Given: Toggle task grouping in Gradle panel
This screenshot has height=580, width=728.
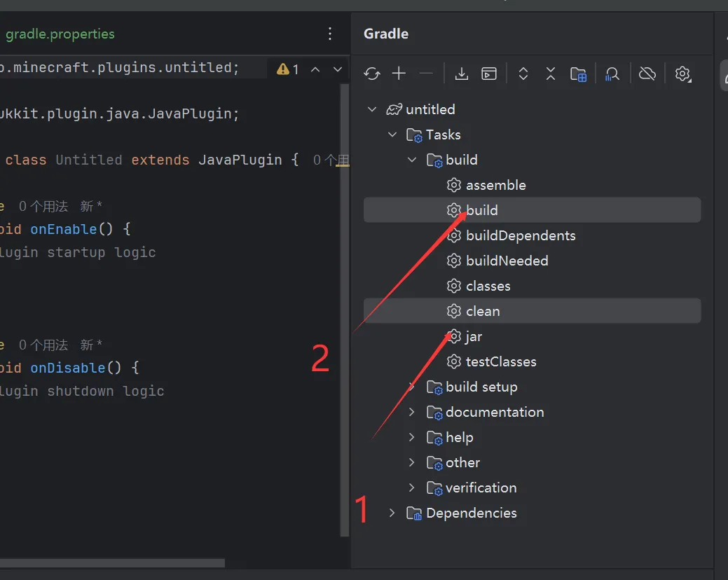Looking at the screenshot, I should pyautogui.click(x=579, y=74).
